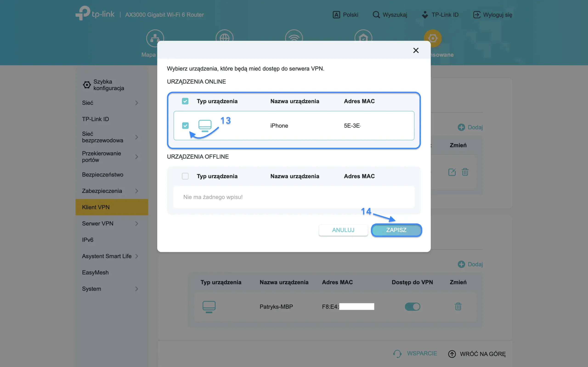The width and height of the screenshot is (588, 367).
Task: Open the Mapa sieci section icon
Action: 155,38
